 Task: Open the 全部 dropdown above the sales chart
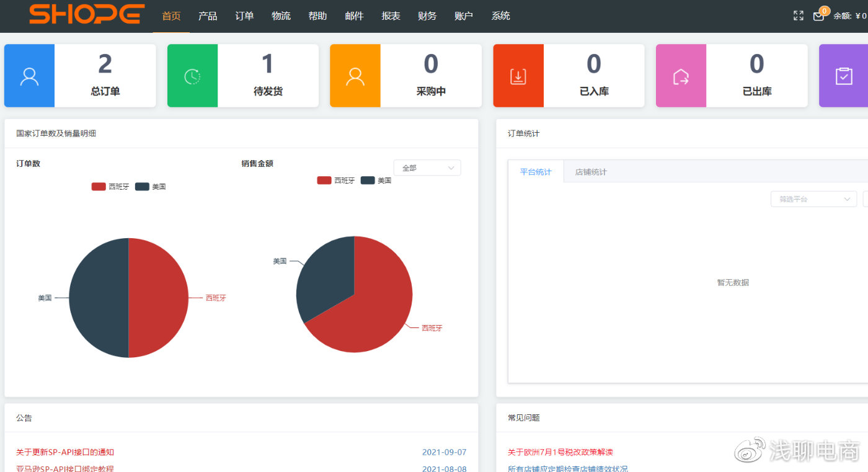(427, 167)
